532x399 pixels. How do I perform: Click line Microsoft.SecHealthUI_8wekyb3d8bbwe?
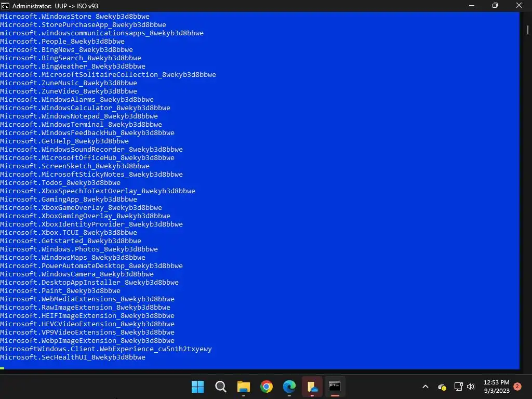point(73,357)
